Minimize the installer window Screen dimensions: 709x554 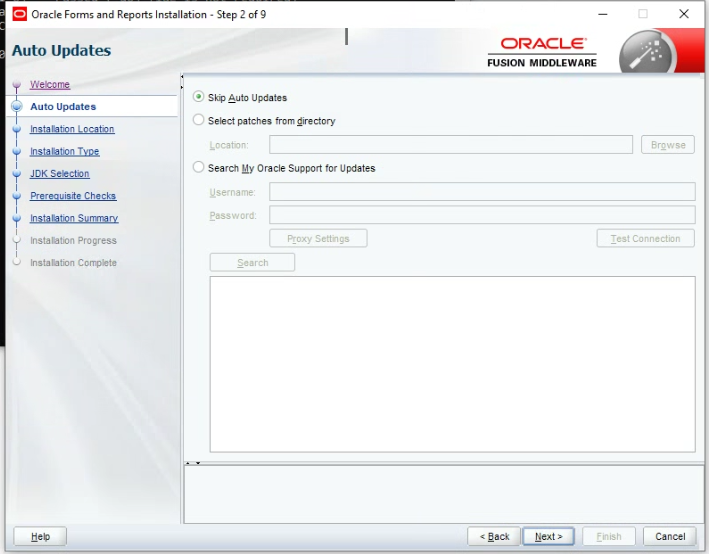[603, 14]
